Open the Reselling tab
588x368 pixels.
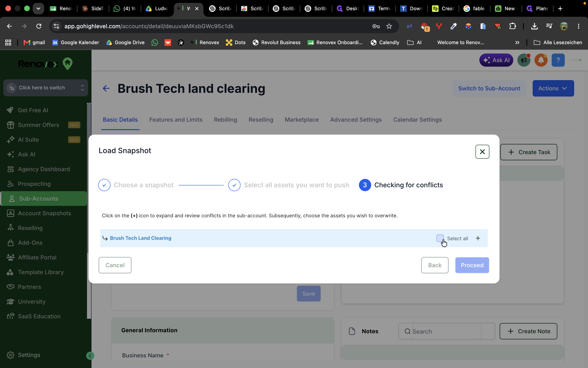click(261, 120)
